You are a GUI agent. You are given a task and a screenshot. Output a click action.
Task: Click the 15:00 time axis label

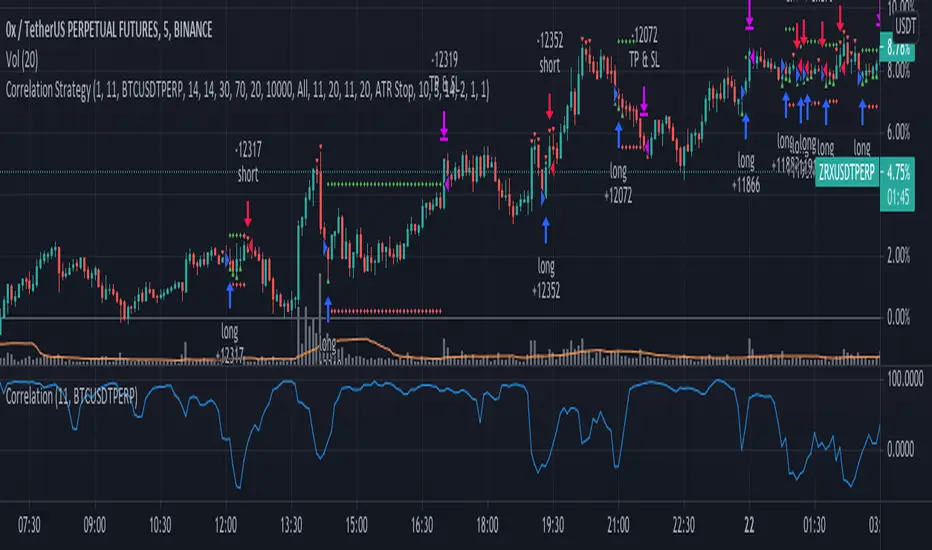pos(356,526)
